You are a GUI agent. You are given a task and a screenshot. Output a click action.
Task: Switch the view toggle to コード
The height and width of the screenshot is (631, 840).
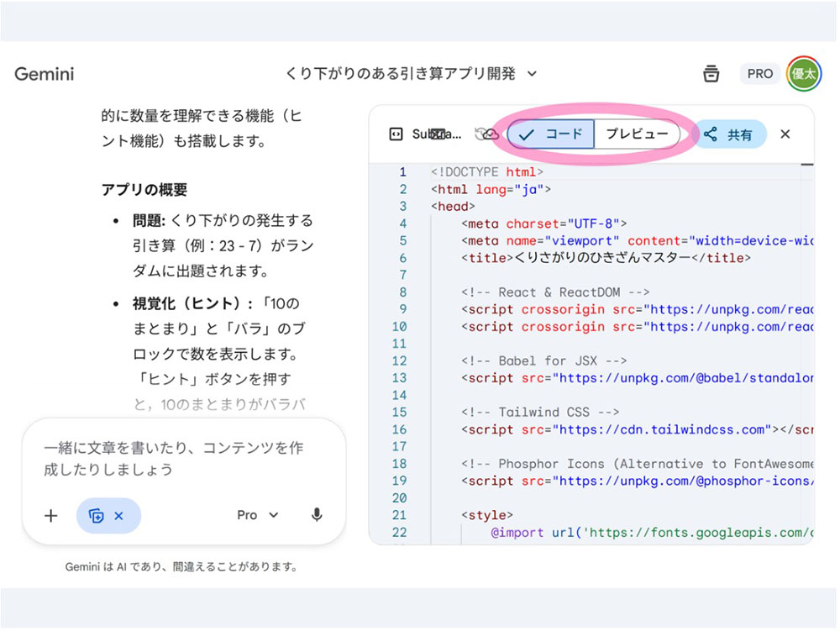point(551,134)
